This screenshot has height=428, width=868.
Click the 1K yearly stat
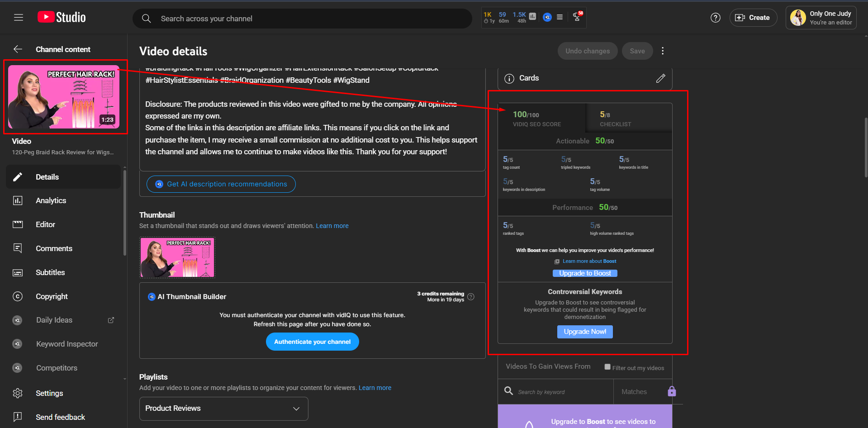489,17
